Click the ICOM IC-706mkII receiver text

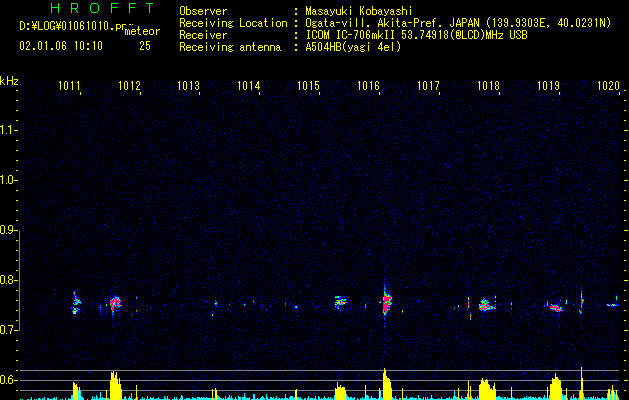[x=416, y=35]
